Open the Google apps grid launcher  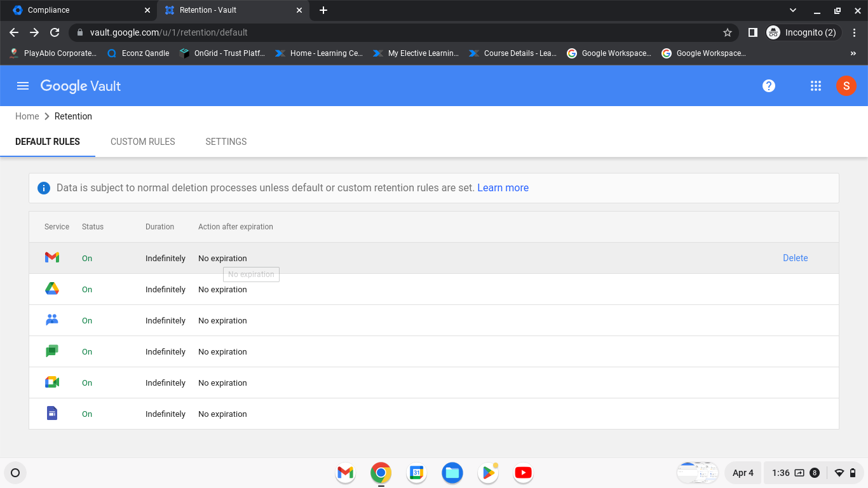pyautogui.click(x=816, y=86)
